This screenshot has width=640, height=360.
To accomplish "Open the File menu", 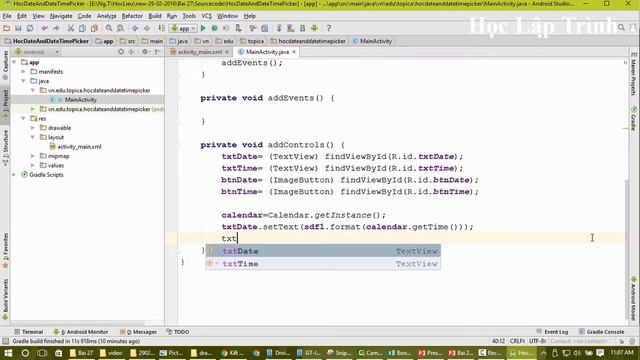I will [x=7, y=16].
